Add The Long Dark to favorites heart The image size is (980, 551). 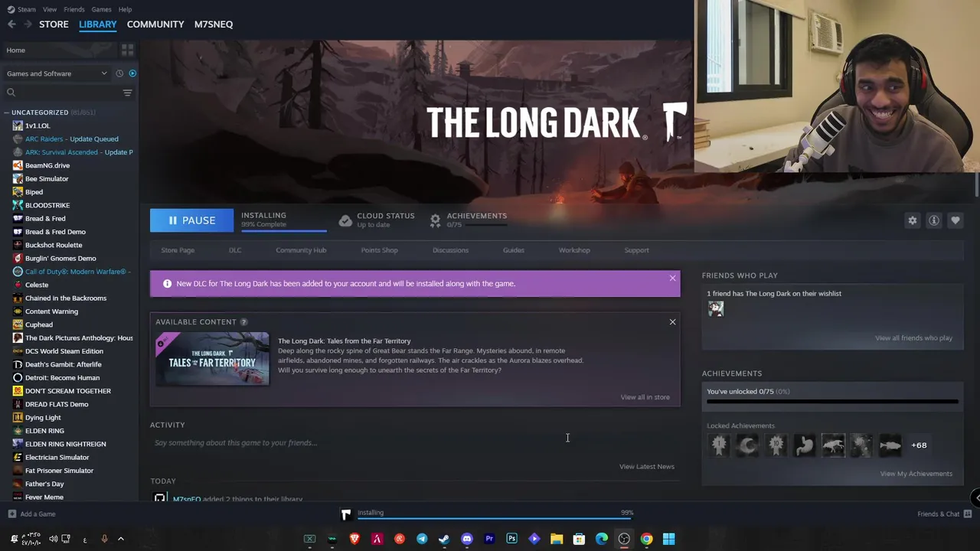(955, 220)
